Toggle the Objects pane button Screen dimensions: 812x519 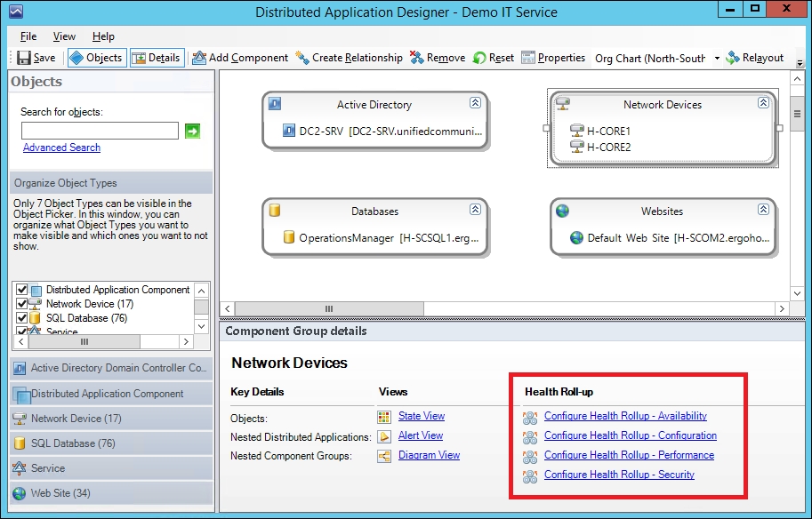coord(97,58)
